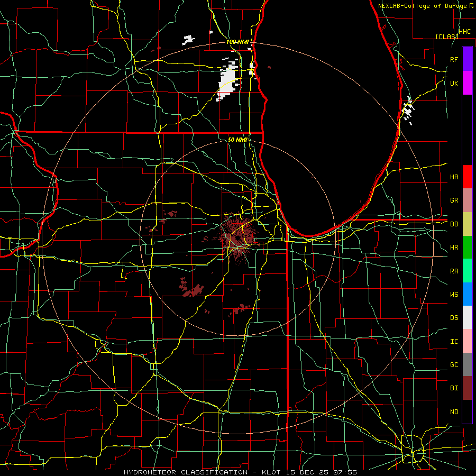Click the BD legend label
The height and width of the screenshot is (476, 476).
pyautogui.click(x=454, y=224)
